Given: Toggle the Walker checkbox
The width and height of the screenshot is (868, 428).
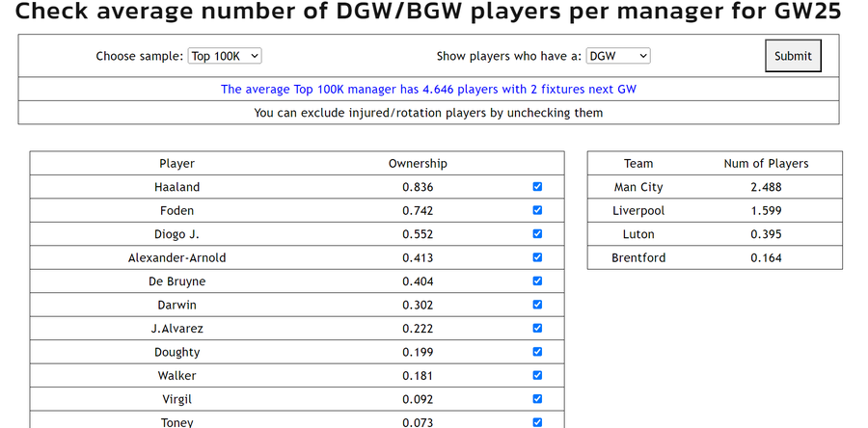Looking at the screenshot, I should click(x=537, y=375).
